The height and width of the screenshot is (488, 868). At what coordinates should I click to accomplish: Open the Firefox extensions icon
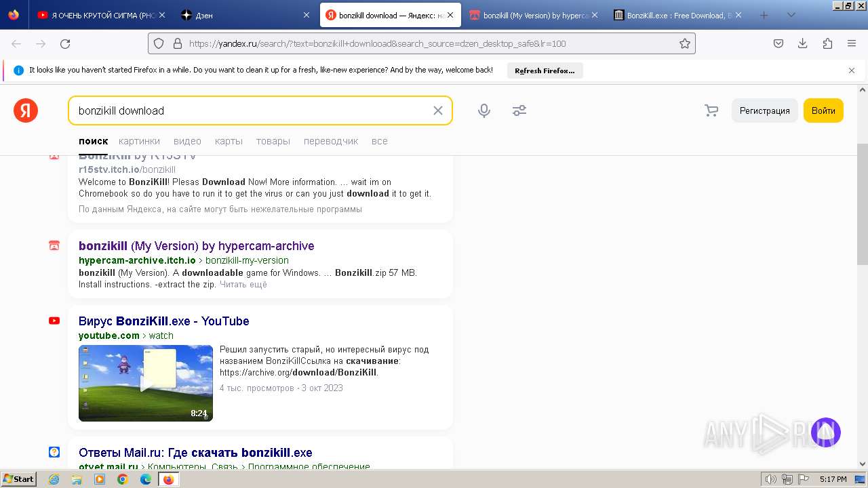click(827, 43)
